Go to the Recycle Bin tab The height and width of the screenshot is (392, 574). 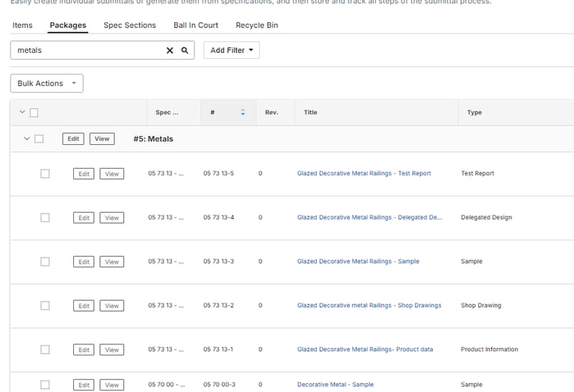[x=256, y=25]
